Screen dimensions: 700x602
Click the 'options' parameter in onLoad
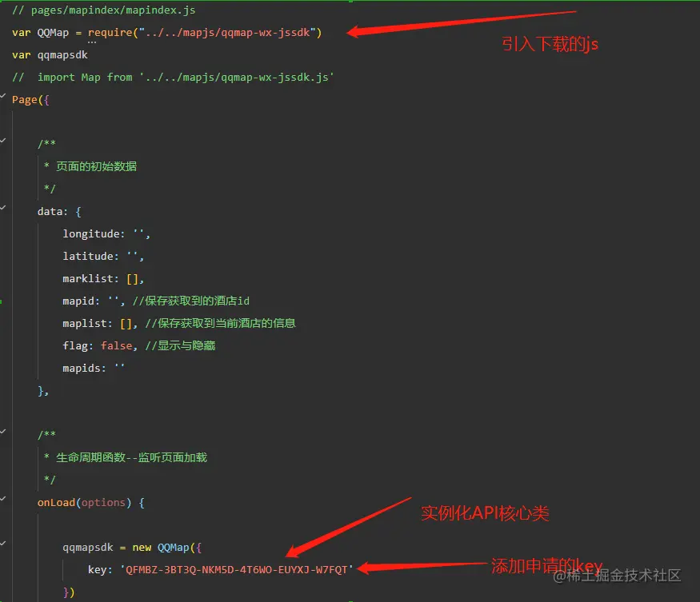103,503
